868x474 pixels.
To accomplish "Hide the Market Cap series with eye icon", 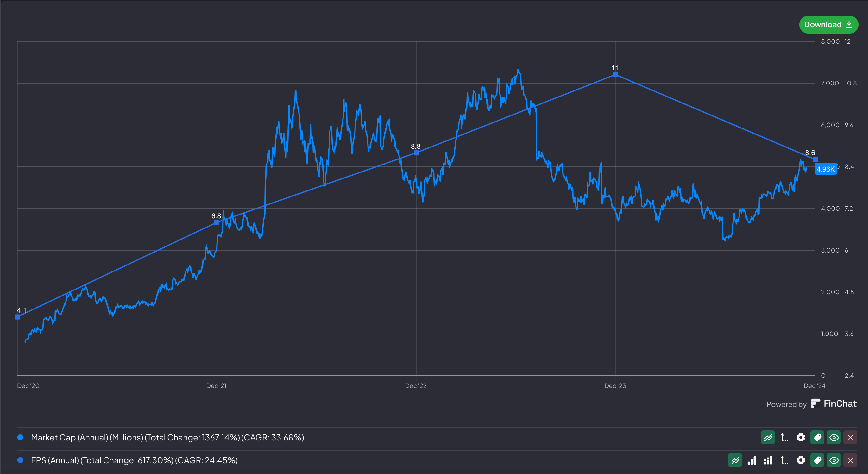I will [x=833, y=438].
